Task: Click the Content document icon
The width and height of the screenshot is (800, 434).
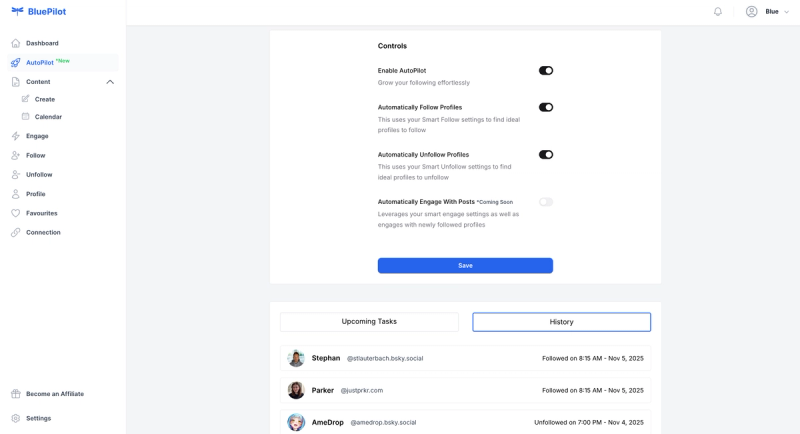Action: click(16, 82)
